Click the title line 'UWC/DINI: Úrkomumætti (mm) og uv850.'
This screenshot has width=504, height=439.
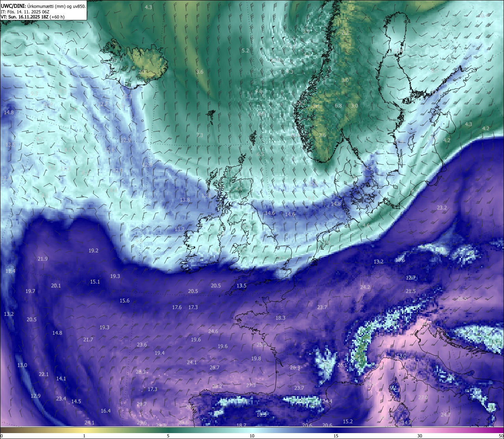coord(43,6)
